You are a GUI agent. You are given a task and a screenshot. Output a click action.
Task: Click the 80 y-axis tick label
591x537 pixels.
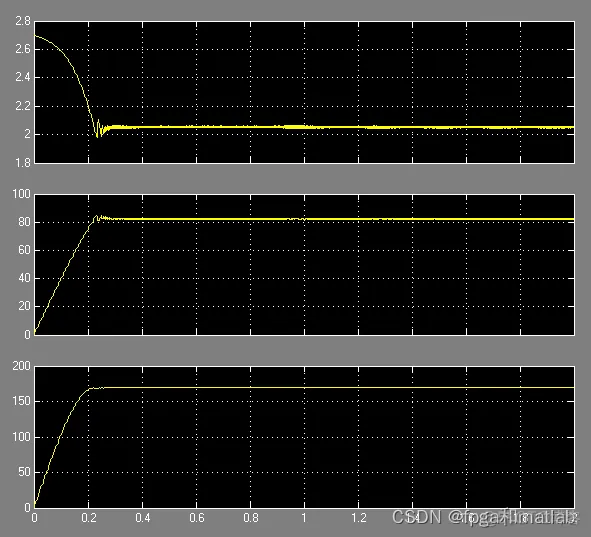24,222
